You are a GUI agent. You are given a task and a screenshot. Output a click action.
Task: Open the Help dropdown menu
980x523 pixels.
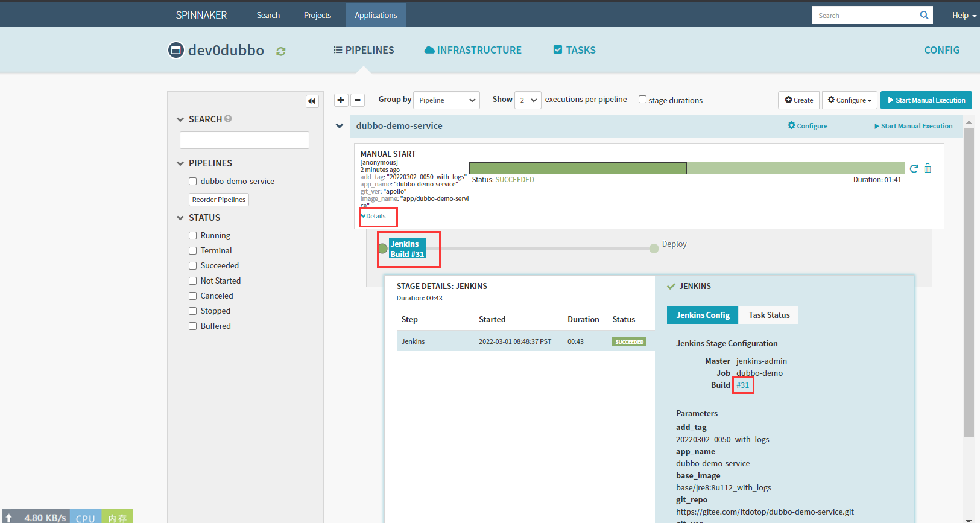tap(964, 15)
